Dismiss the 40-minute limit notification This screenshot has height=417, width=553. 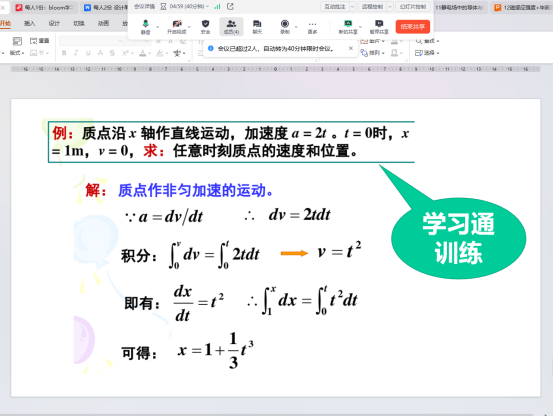click(351, 48)
